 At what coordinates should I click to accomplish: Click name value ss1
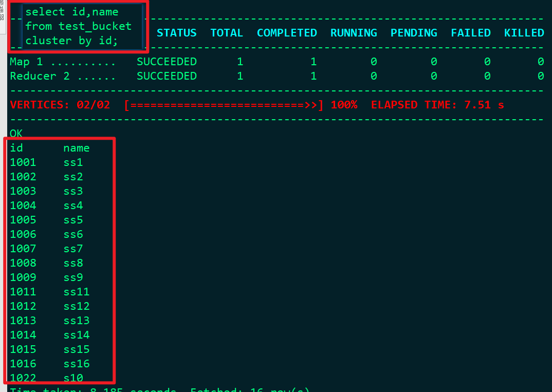click(x=73, y=162)
